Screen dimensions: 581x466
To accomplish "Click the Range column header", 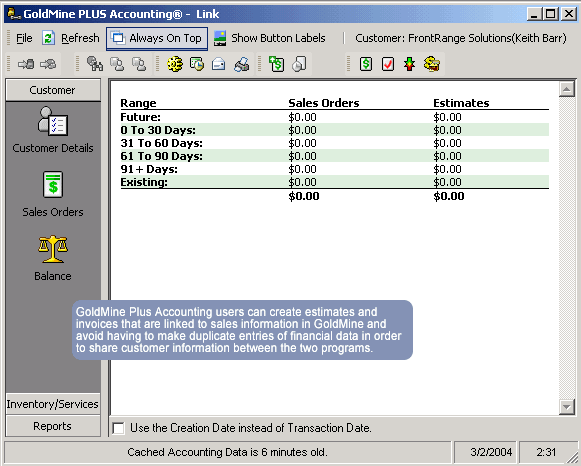I will click(138, 103).
